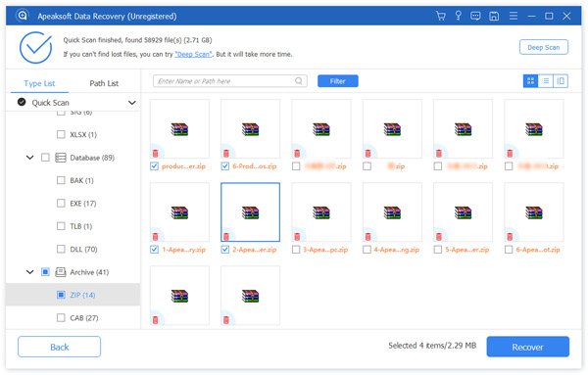Image resolution: width=588 pixels, height=375 pixels.
Task: Select the 3-Apea...pc.zip archive thumbnail
Action: [321, 212]
